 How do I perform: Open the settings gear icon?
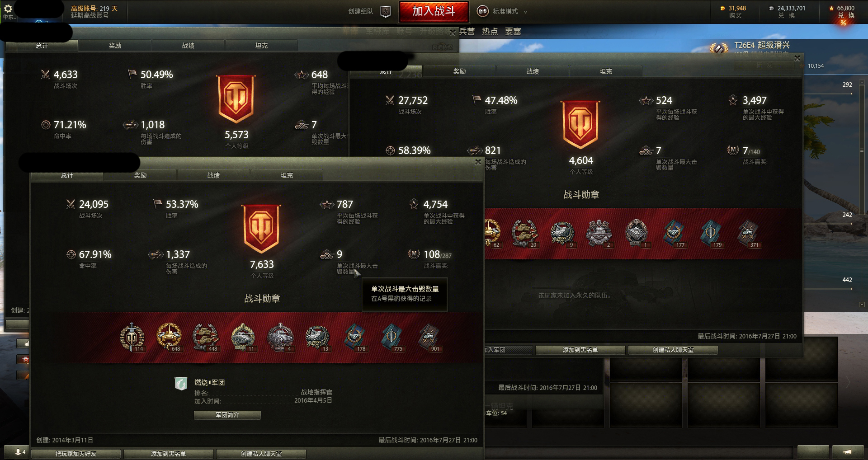click(8, 9)
